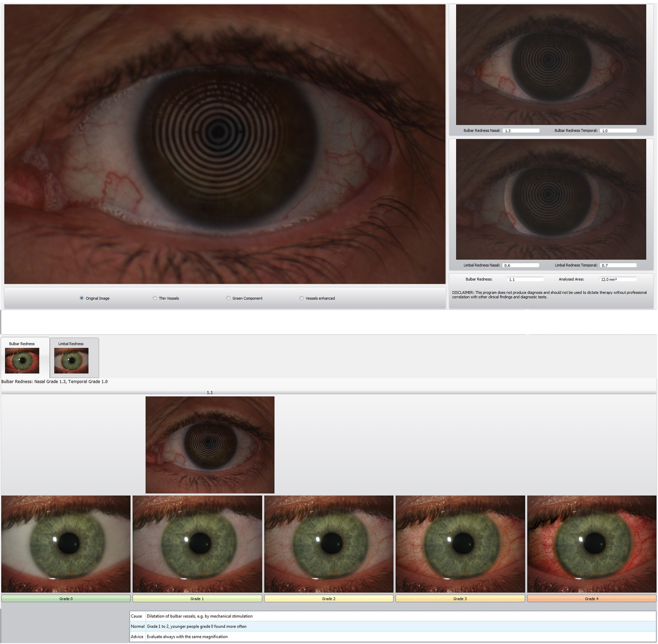
Task: Click the Advice row about same magnification
Action: [393, 637]
